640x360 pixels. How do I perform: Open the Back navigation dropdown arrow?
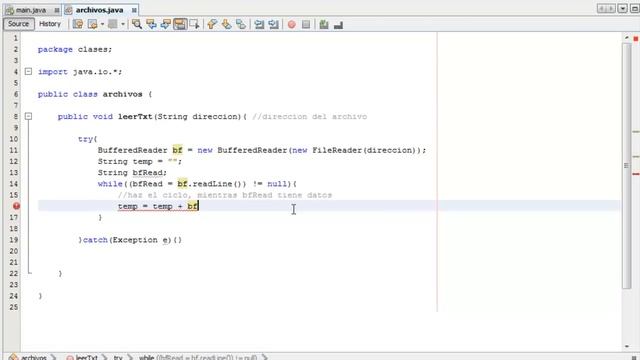[x=102, y=24]
